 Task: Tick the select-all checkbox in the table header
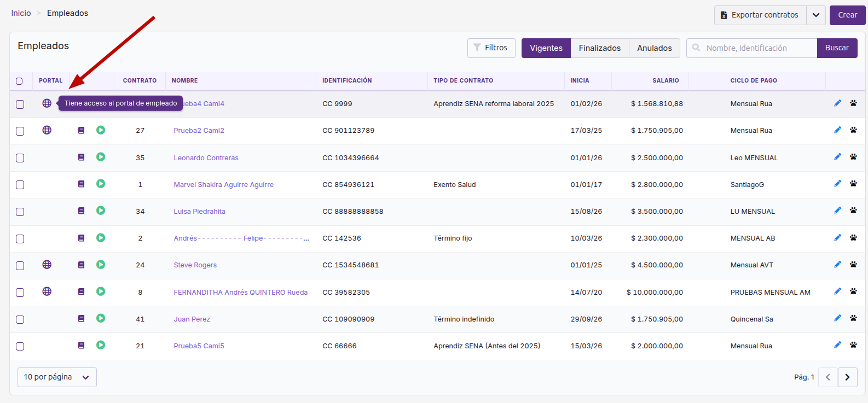(19, 81)
